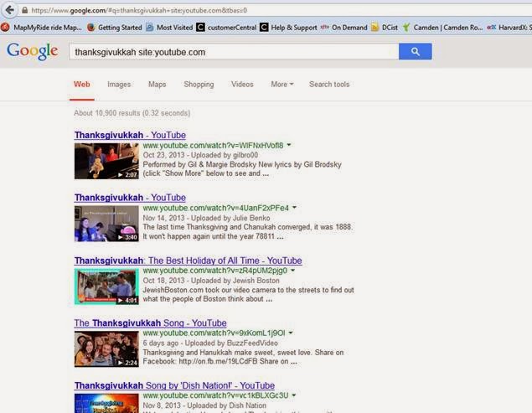Click the 3:40 video thumbnail by Julie Benko

106,224
